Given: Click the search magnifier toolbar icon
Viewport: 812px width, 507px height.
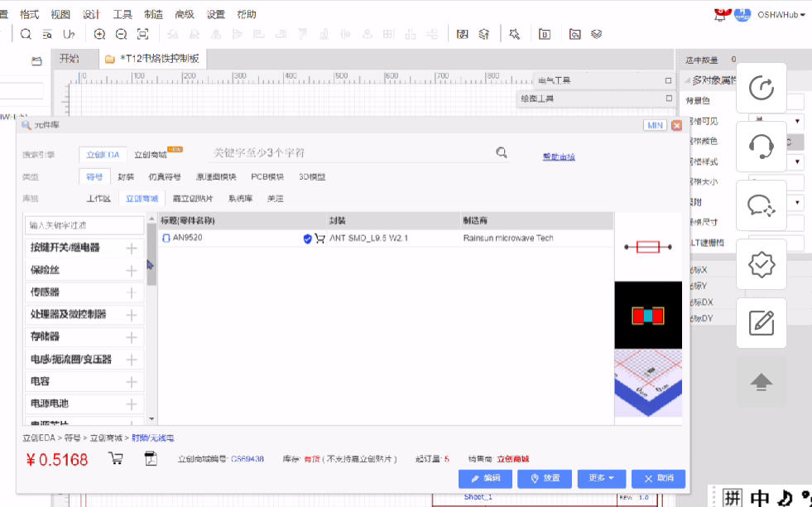Looking at the screenshot, I should pos(26,34).
